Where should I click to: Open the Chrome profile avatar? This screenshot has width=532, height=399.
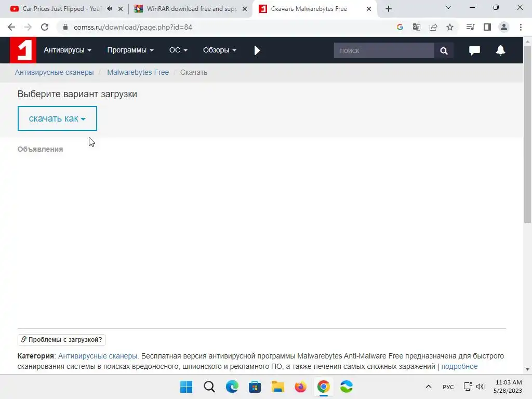click(x=504, y=27)
